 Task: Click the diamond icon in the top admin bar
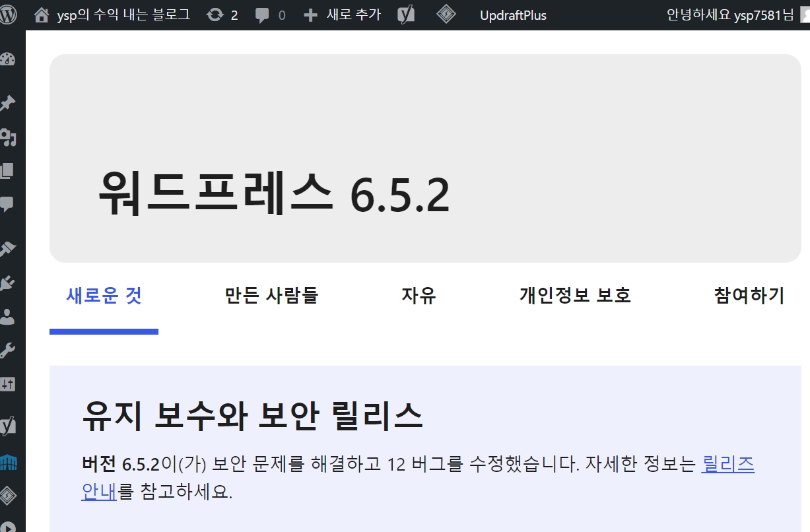(446, 15)
